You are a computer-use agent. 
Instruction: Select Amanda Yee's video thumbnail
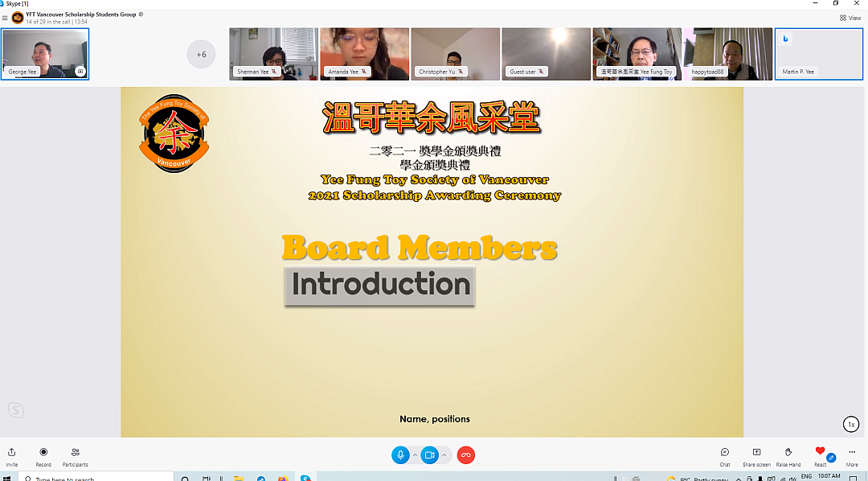pos(364,54)
